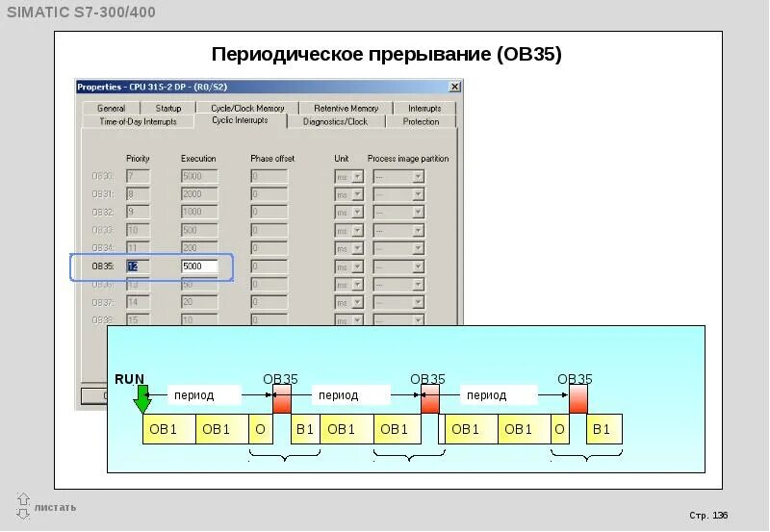The width and height of the screenshot is (770, 532).
Task: Switch to Retentive Memory tab
Action: pyautogui.click(x=346, y=108)
